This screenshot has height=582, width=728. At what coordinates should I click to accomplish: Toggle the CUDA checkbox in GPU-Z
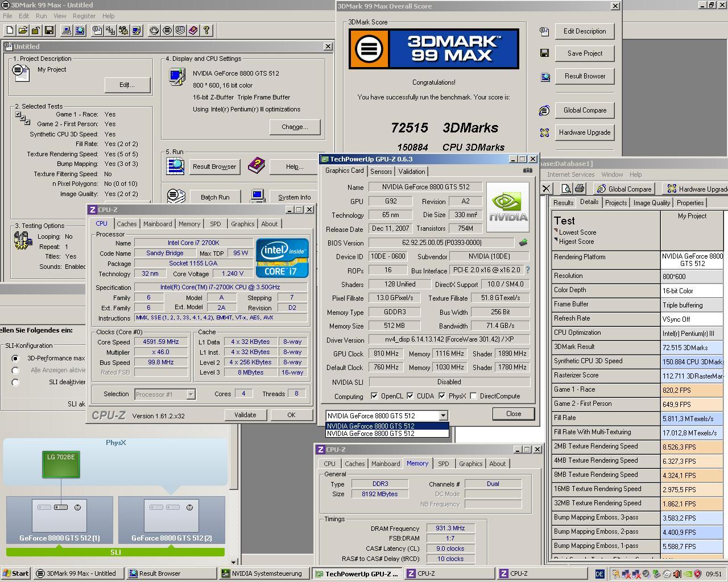(410, 396)
